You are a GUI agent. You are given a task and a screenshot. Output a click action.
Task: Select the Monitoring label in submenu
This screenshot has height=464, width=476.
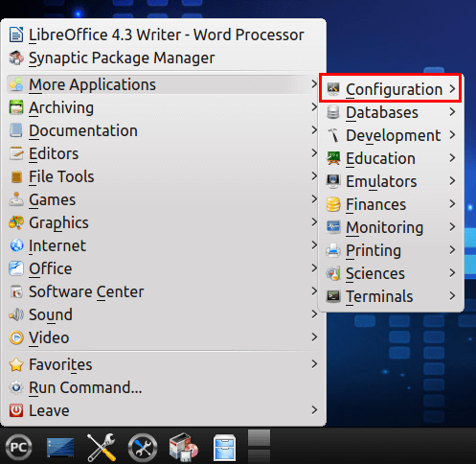(385, 228)
